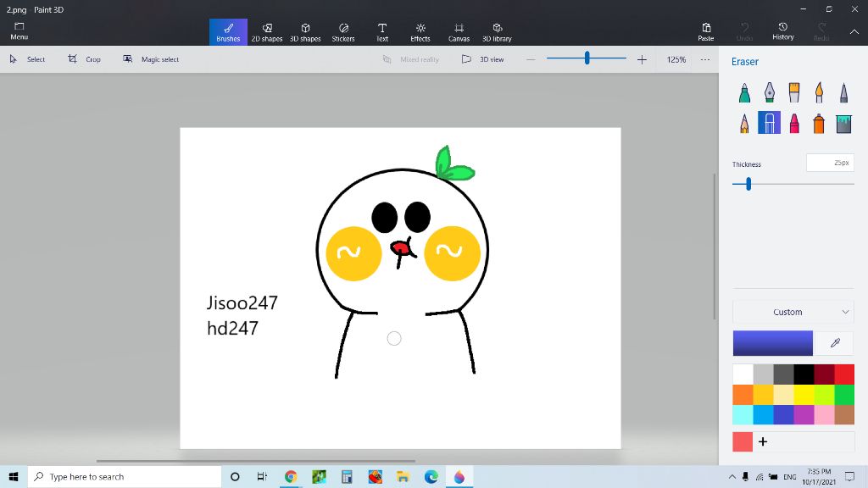Switch to the Stickers tab
This screenshot has width=868, height=488.
[343, 32]
